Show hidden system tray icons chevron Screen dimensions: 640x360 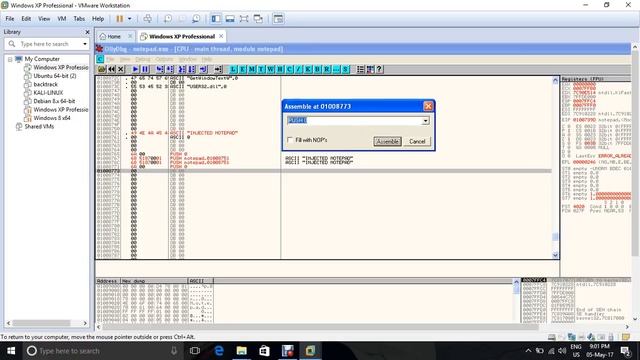click(x=528, y=351)
